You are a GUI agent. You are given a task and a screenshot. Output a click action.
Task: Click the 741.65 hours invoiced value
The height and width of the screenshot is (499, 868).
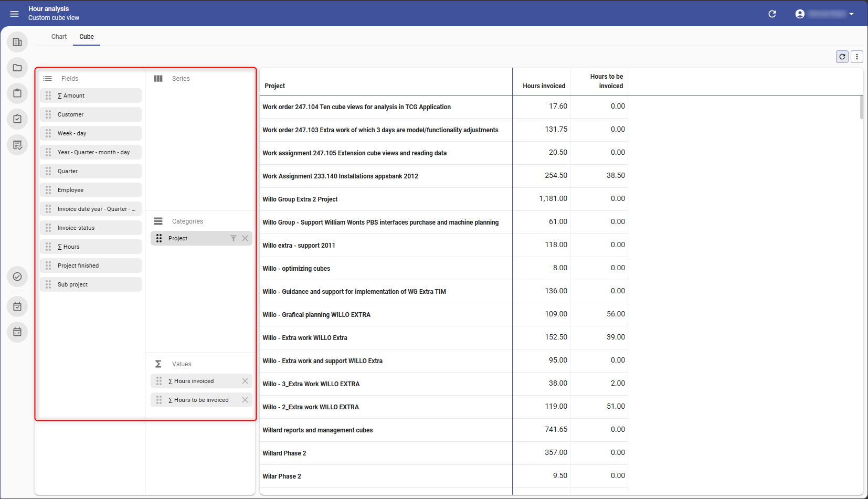click(556, 429)
